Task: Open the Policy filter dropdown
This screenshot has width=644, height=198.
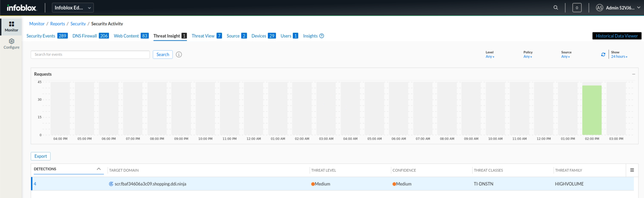Action: click(527, 57)
